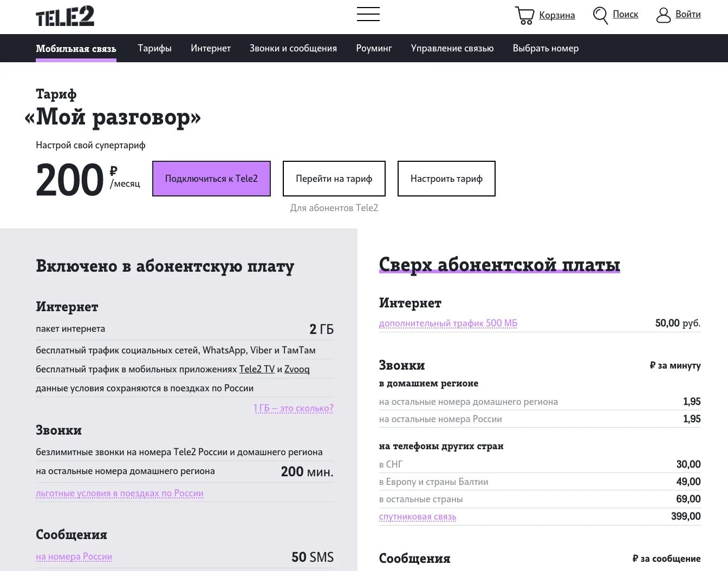Click the спутниковая связь link
This screenshot has width=728, height=571.
coord(418,516)
